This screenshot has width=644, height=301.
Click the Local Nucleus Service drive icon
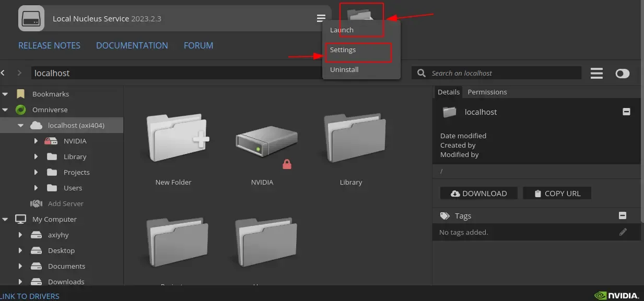coord(31,19)
